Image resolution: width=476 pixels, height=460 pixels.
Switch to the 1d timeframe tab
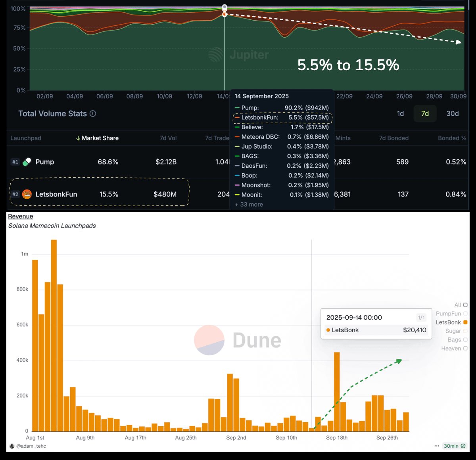point(401,114)
